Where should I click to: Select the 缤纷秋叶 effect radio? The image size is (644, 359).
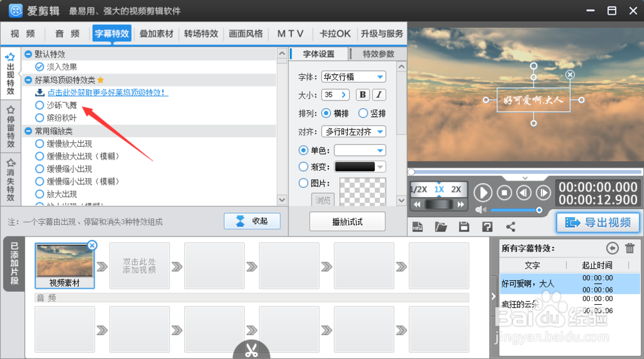pyautogui.click(x=39, y=118)
